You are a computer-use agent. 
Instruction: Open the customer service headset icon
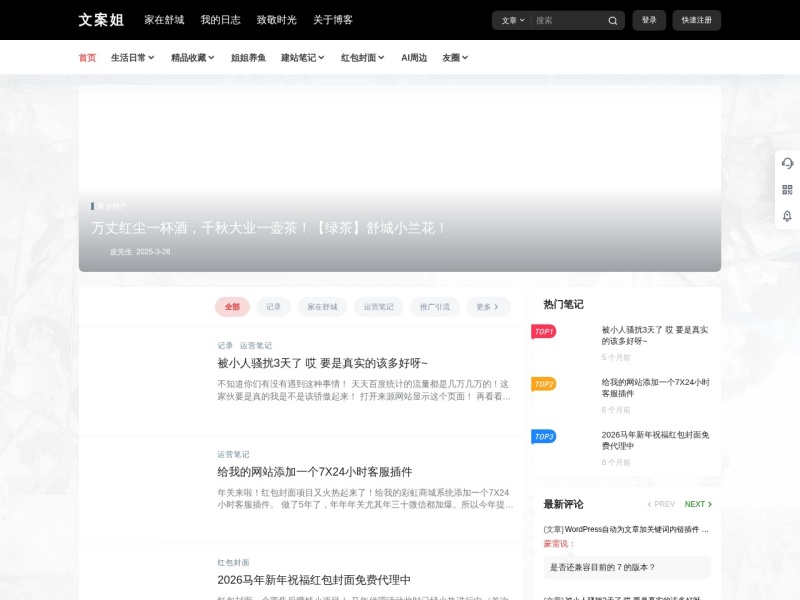(x=787, y=163)
